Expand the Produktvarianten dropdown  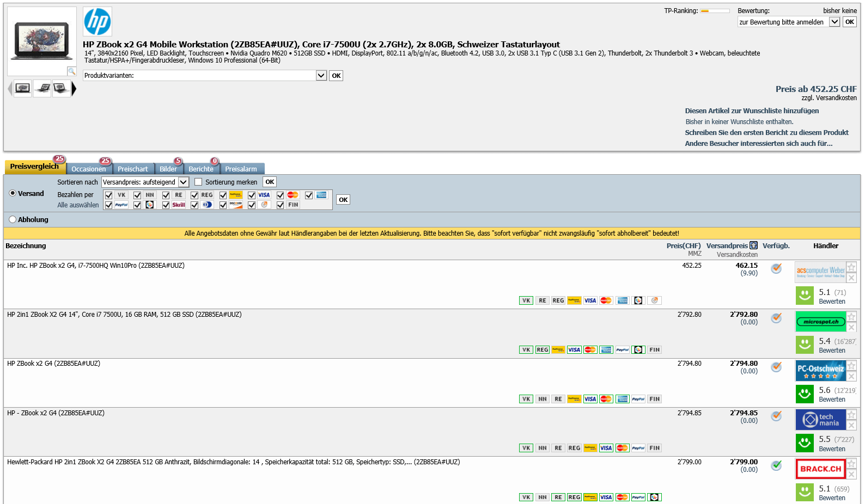[321, 76]
